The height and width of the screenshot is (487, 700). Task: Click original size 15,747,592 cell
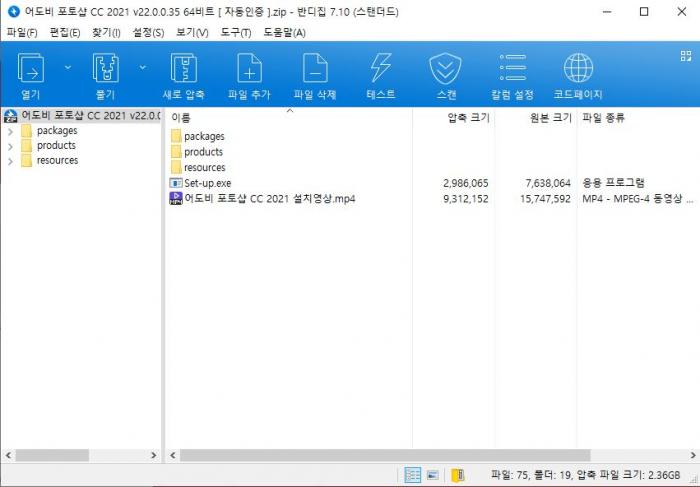[545, 199]
